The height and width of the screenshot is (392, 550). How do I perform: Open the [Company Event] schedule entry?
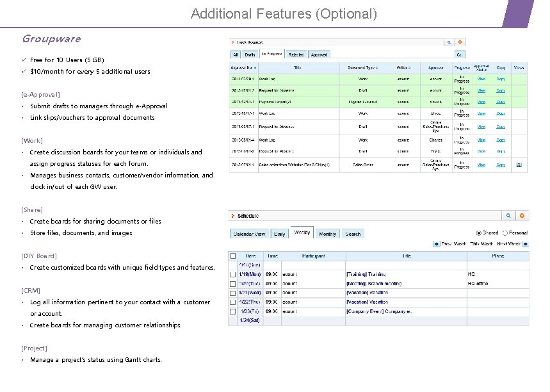coord(379,311)
